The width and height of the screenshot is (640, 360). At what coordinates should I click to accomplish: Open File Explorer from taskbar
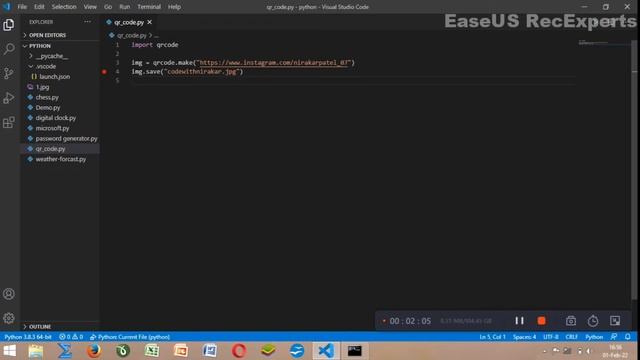click(x=36, y=351)
